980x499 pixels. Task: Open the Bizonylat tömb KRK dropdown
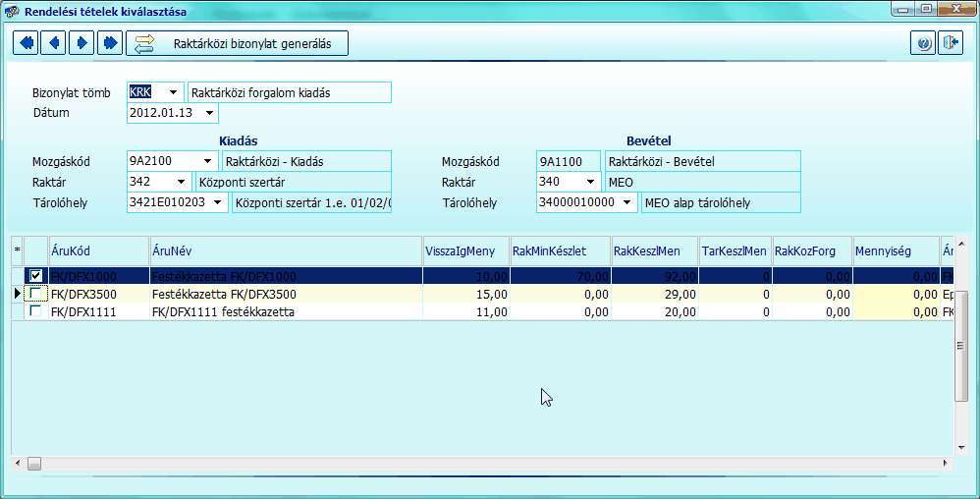pyautogui.click(x=173, y=92)
